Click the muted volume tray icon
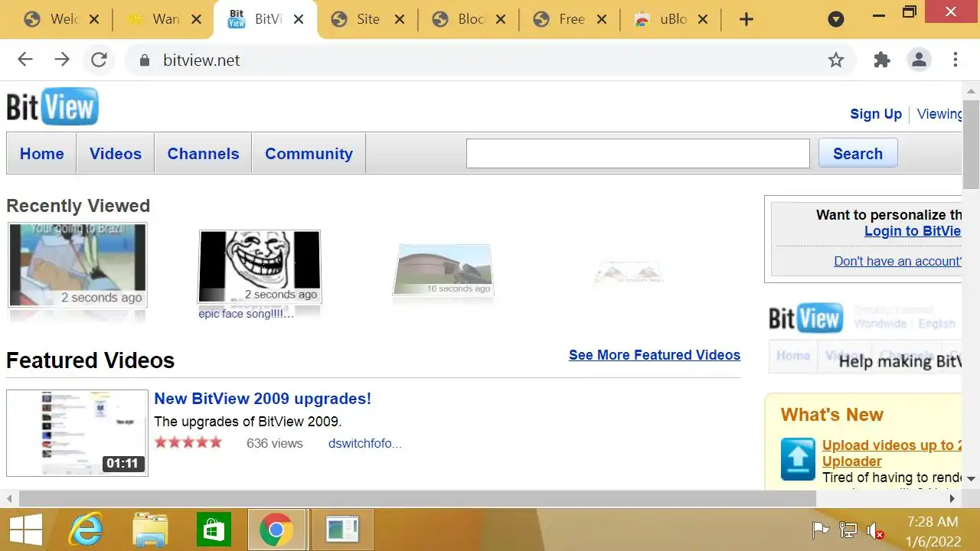The height and width of the screenshot is (551, 980). point(875,530)
